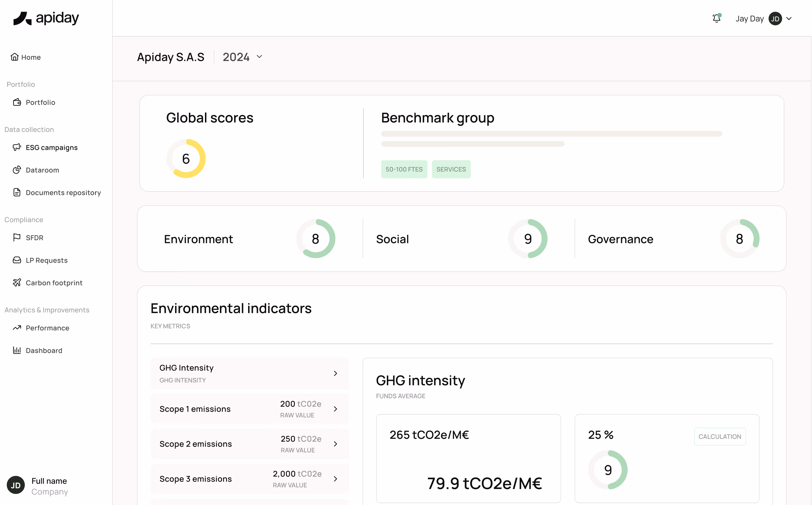Screen dimensions: 812x505
Task: Click the Environment score ring showing 8
Action: pyautogui.click(x=315, y=239)
